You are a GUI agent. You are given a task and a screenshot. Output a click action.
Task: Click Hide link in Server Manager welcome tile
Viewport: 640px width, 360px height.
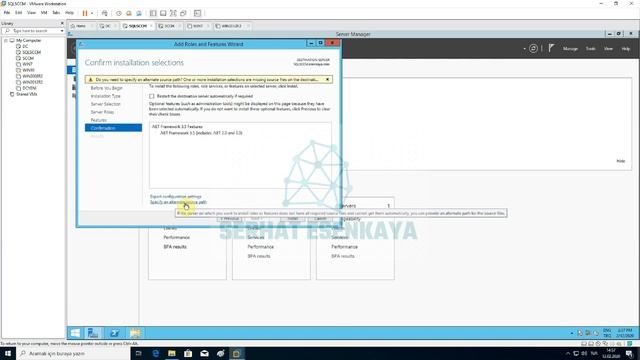[620, 161]
